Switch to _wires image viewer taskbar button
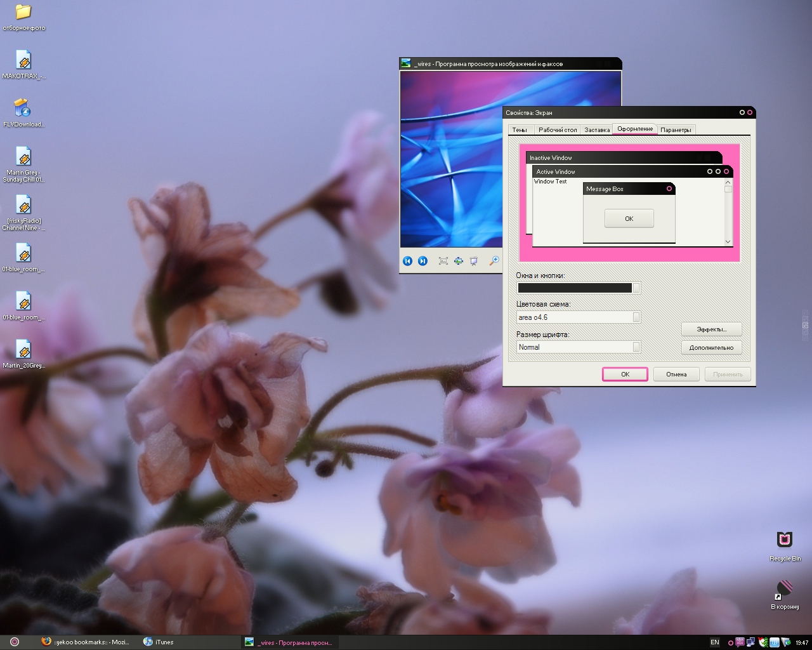The height and width of the screenshot is (650, 812). [x=289, y=642]
